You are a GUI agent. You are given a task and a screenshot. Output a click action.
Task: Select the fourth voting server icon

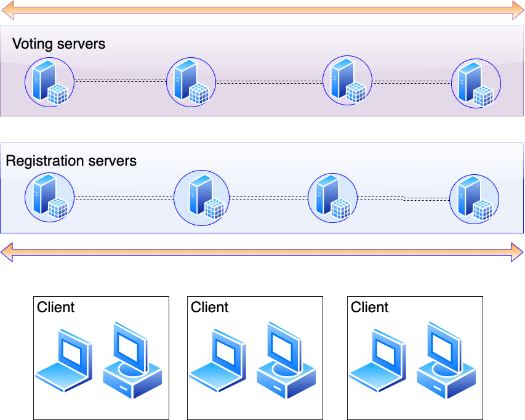point(476,83)
